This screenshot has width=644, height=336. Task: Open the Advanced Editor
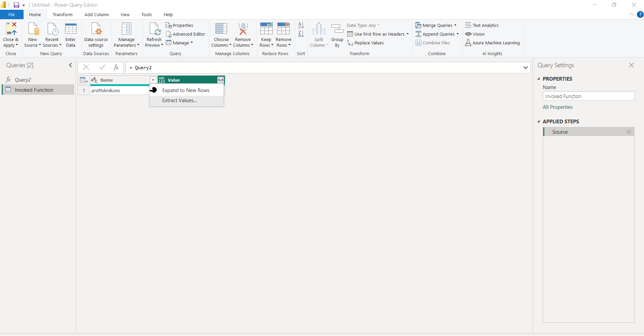(x=185, y=34)
